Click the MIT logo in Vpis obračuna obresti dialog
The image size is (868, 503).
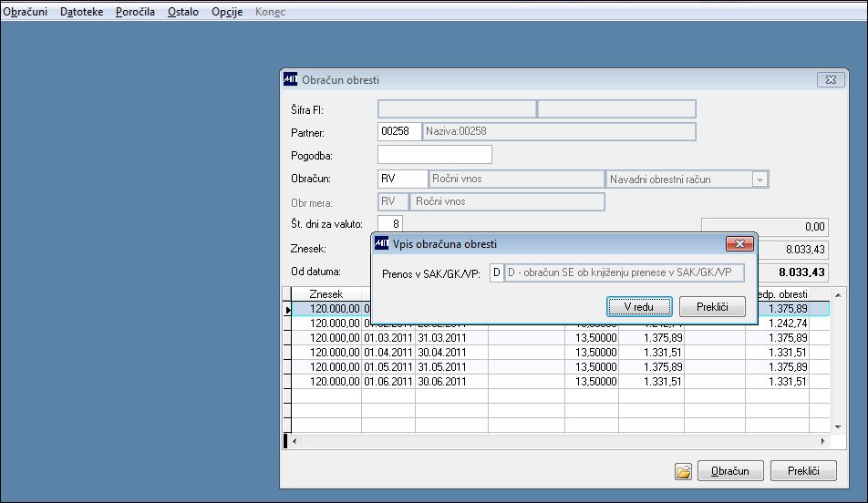click(381, 244)
